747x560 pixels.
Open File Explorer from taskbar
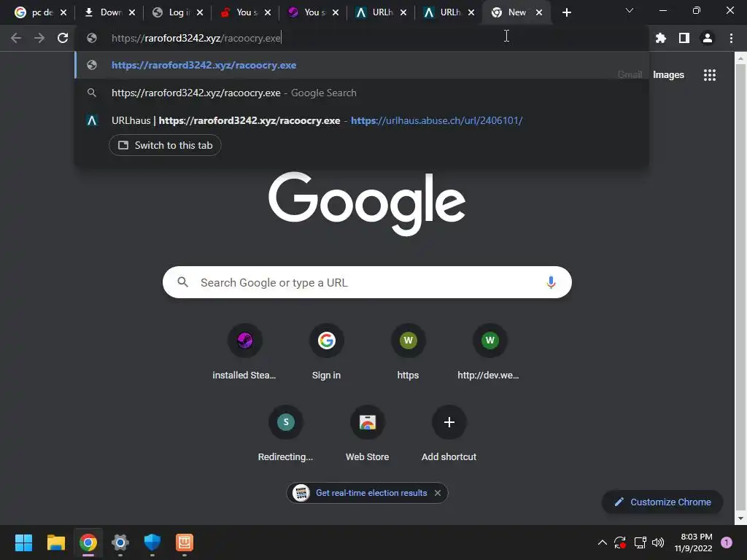point(55,542)
